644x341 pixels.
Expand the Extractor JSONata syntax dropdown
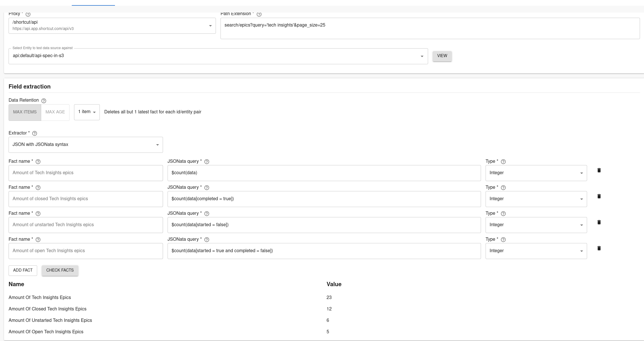pos(86,145)
